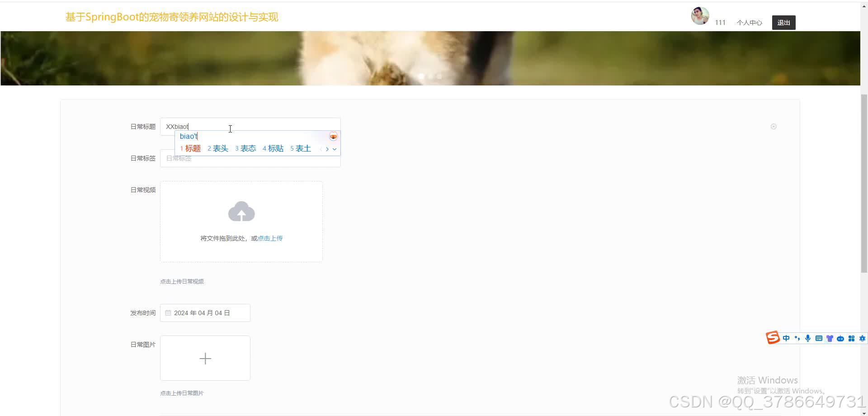868x416 pixels.
Task: Expand the candidate list down arrow
Action: tap(335, 149)
